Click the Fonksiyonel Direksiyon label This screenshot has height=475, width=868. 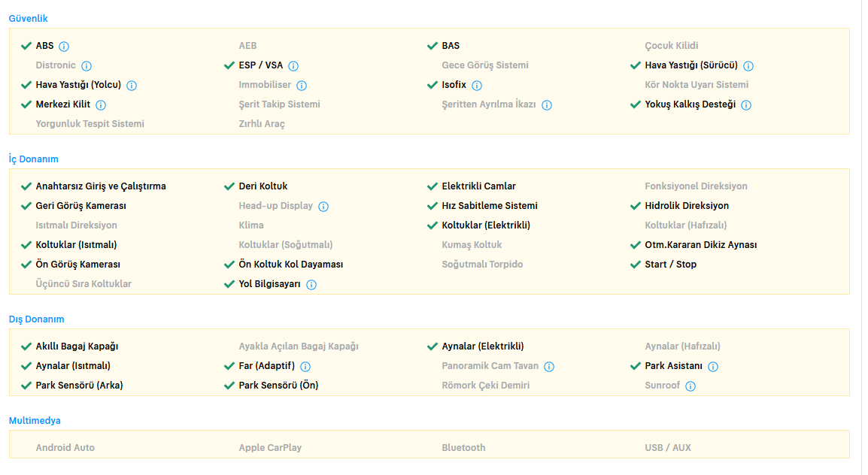click(x=696, y=186)
